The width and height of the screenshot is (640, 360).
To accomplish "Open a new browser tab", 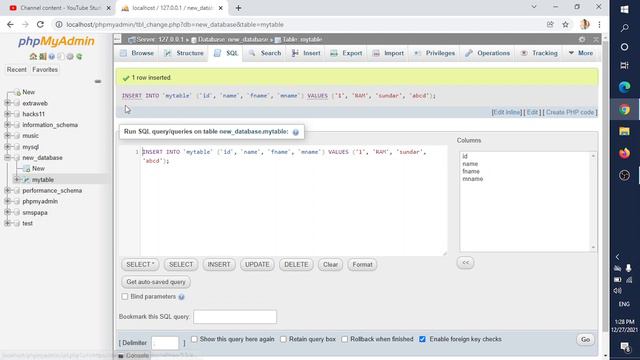I will (238, 8).
